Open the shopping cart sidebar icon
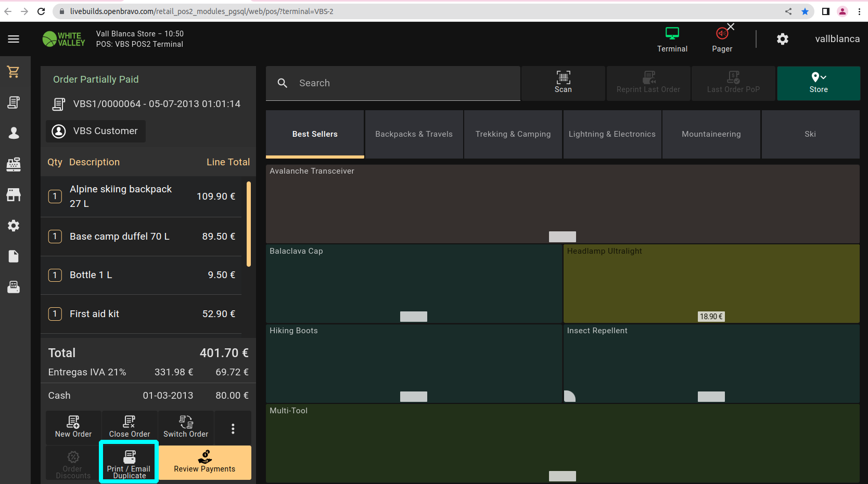868x484 pixels. tap(14, 72)
